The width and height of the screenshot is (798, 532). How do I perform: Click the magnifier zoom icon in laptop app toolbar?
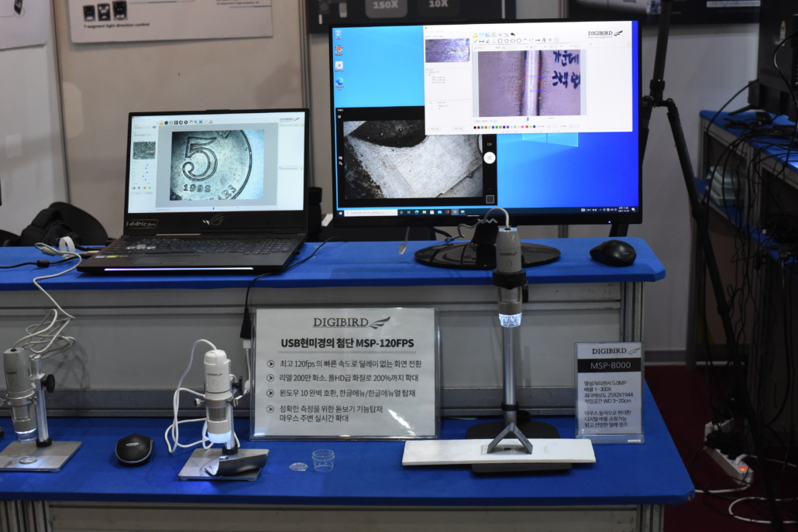click(195, 122)
